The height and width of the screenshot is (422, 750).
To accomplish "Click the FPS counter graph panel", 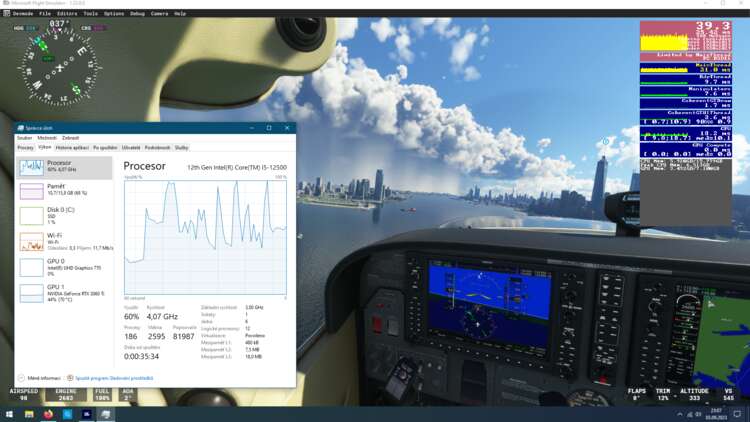I will click(686, 41).
